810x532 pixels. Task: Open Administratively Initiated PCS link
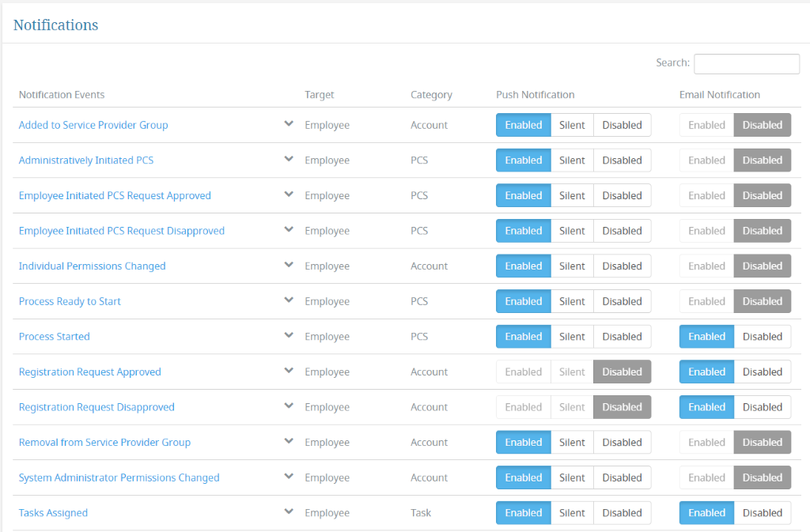click(x=86, y=160)
